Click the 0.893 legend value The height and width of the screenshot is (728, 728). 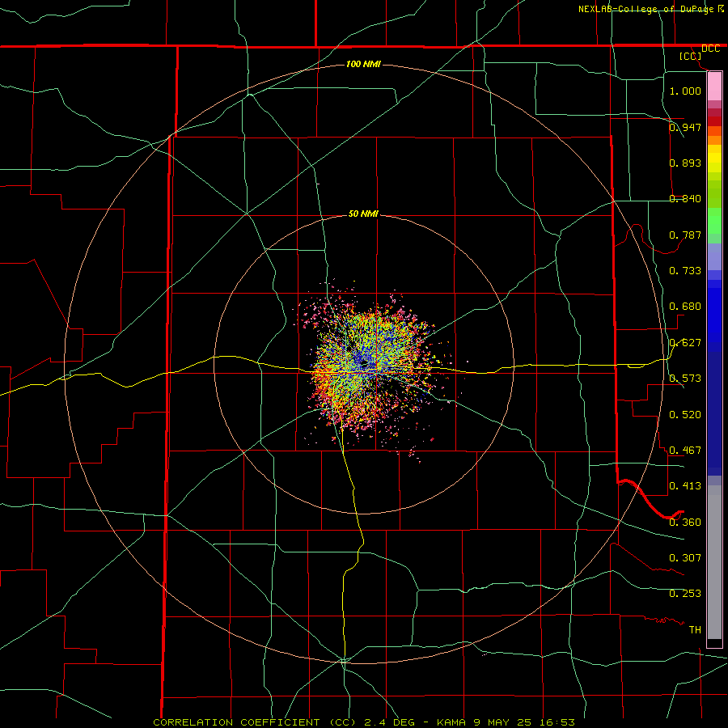(685, 163)
